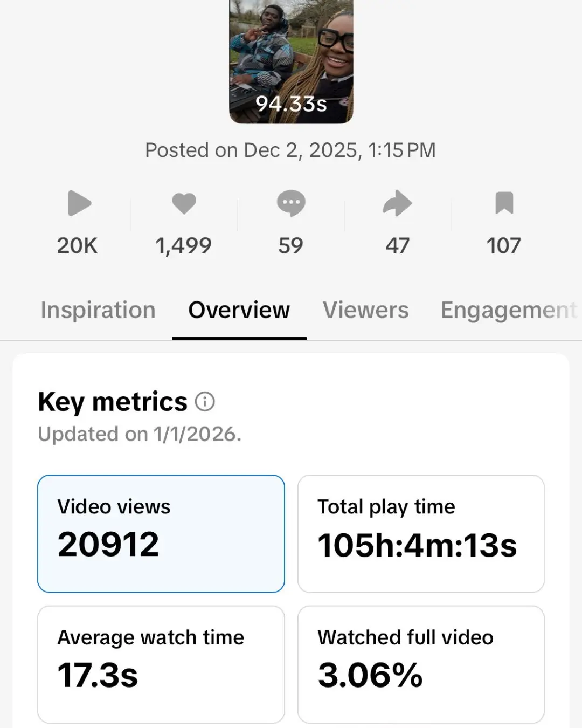Open the video thumbnail preview
582x728 pixels.
click(x=291, y=60)
